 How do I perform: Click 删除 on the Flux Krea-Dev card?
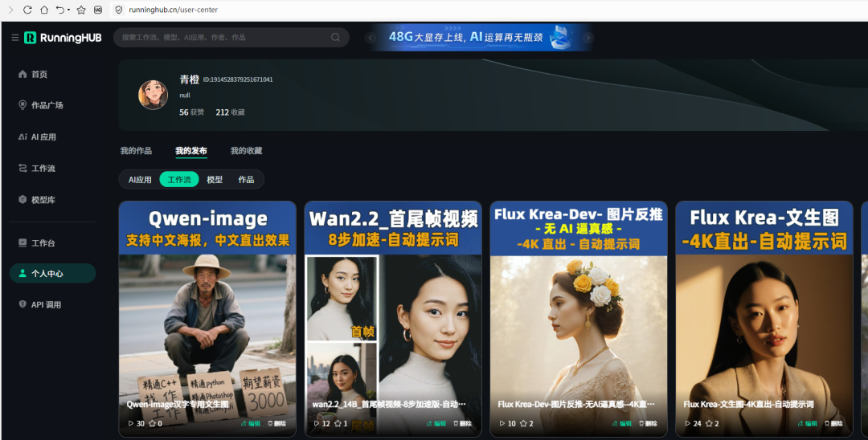(x=649, y=423)
